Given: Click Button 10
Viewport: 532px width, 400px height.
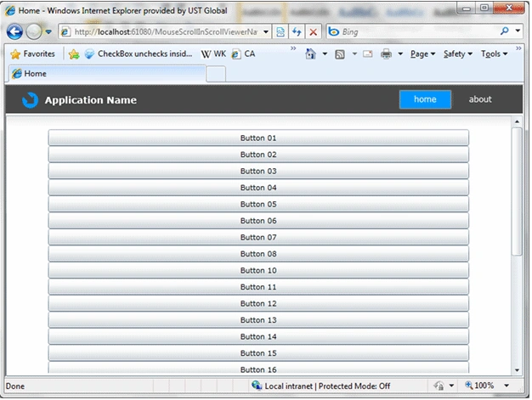Looking at the screenshot, I should coord(258,271).
